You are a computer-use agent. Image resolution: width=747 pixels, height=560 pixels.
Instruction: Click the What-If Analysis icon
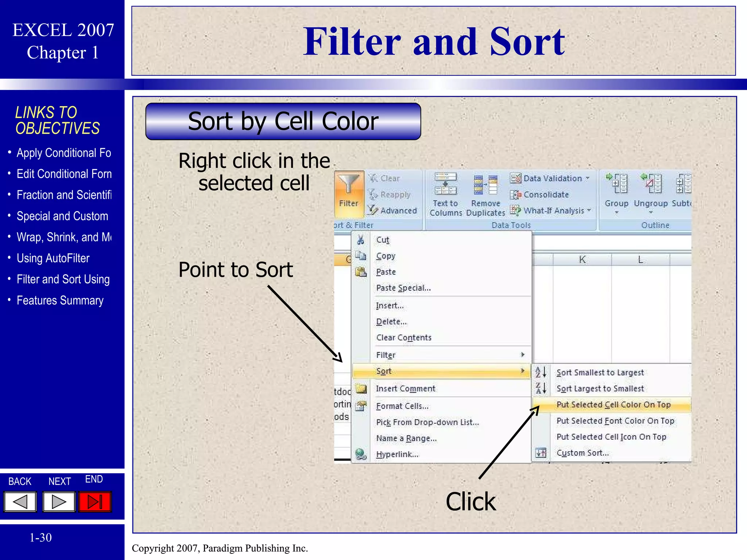(515, 210)
